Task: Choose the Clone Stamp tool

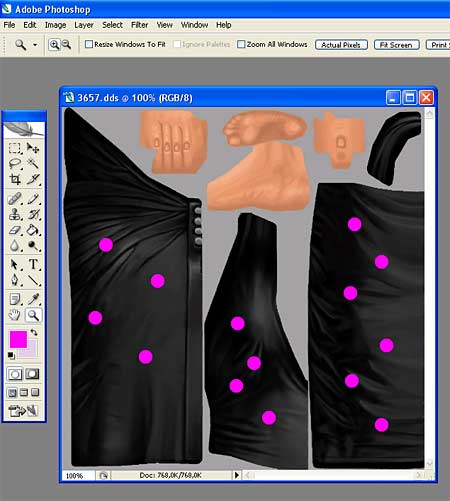Action: pos(15,215)
